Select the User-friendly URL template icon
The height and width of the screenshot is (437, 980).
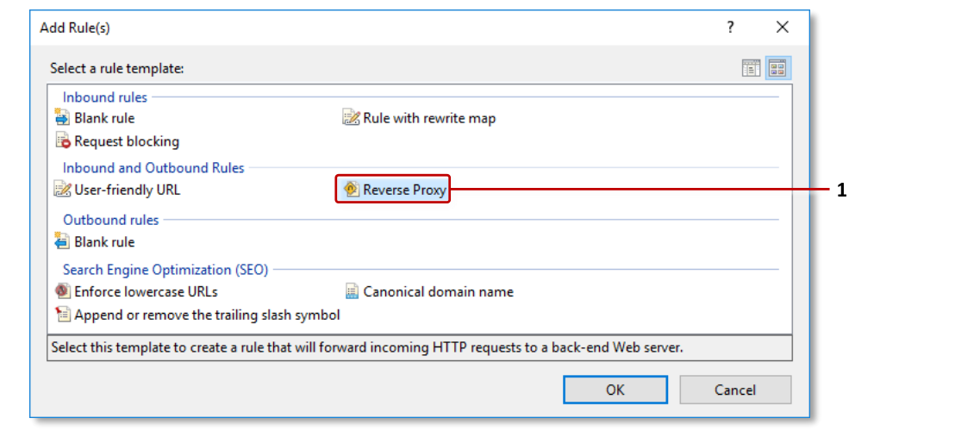(62, 190)
